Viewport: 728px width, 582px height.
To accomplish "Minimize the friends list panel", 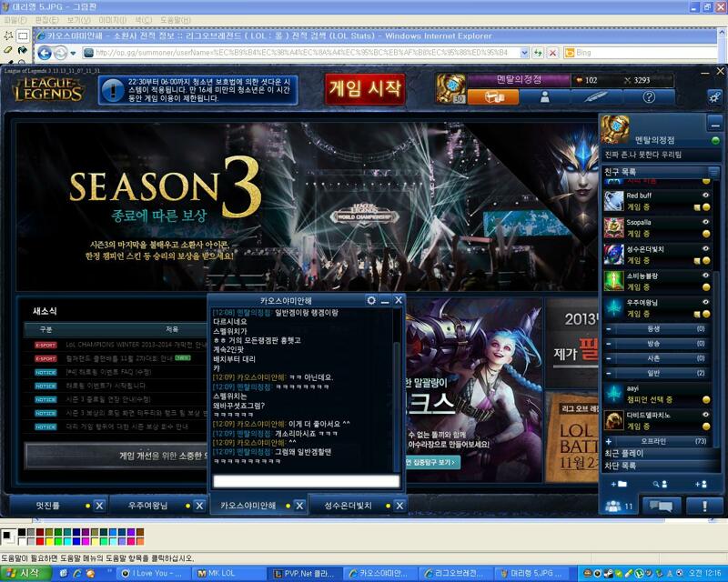I will [x=714, y=124].
